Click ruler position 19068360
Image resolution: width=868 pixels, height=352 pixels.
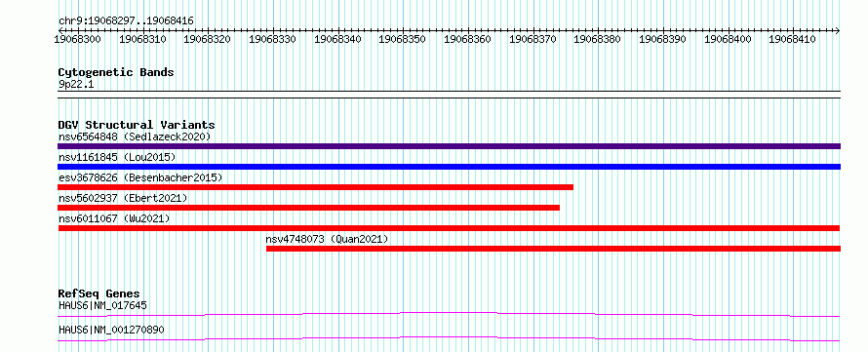(467, 39)
